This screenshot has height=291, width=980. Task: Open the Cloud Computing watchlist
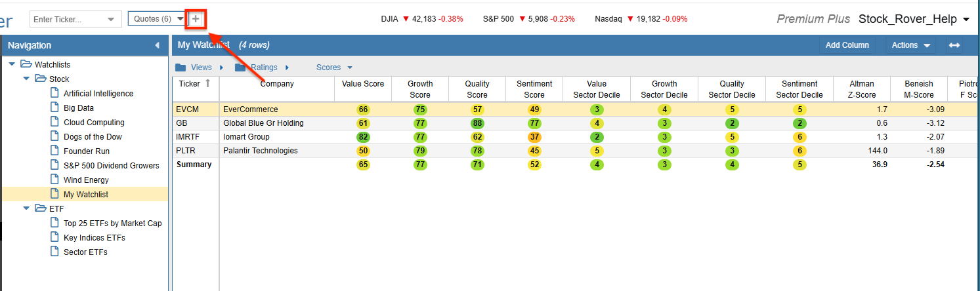point(94,122)
